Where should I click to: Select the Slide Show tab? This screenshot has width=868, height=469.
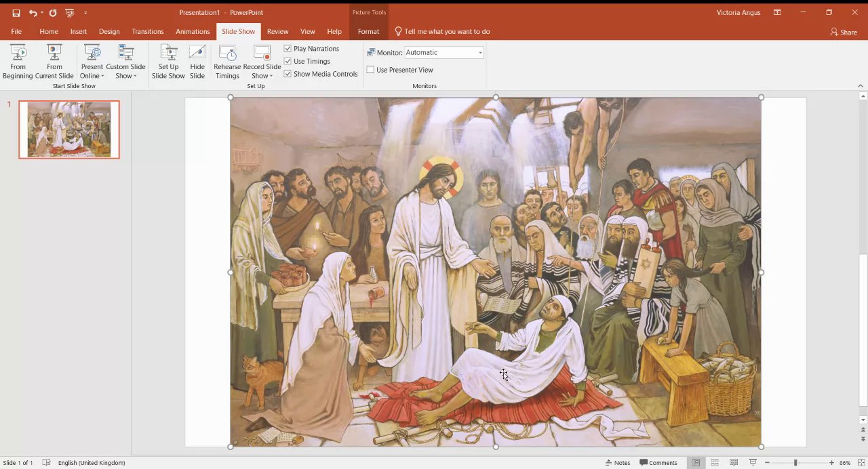point(239,31)
